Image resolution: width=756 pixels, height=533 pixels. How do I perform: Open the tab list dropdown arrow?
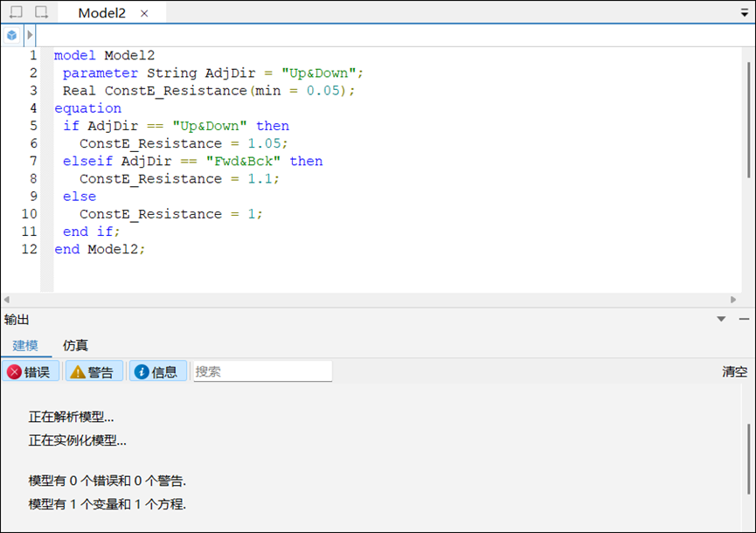tap(745, 13)
